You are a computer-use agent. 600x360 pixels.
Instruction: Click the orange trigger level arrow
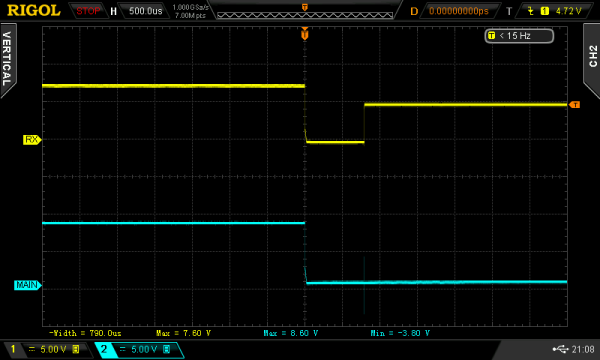point(574,104)
